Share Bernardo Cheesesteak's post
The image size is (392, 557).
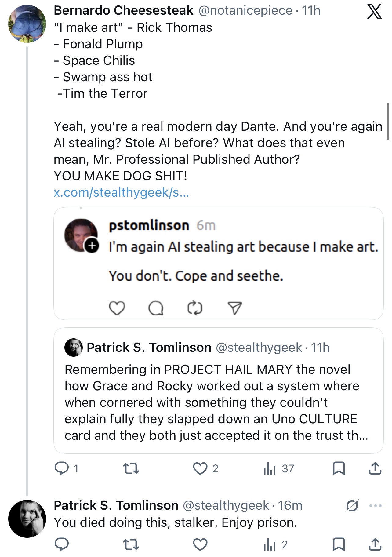click(375, 468)
